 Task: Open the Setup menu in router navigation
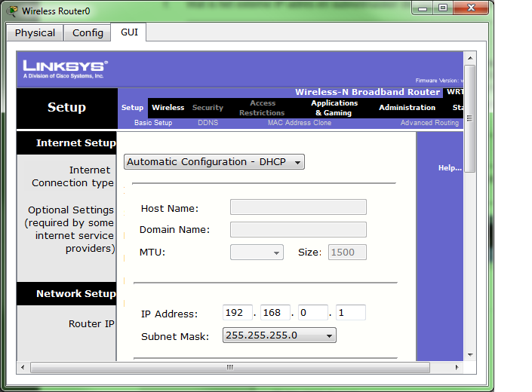click(x=132, y=107)
